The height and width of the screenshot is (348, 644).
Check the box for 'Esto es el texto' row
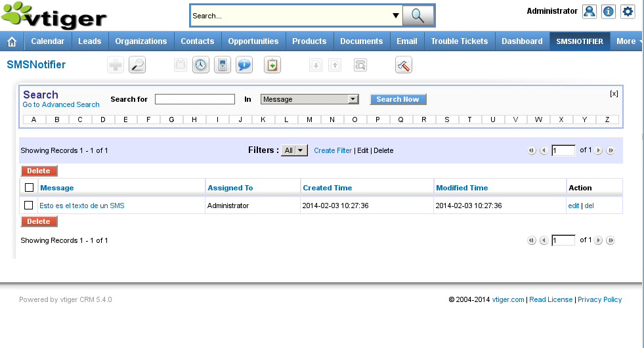[x=29, y=206]
